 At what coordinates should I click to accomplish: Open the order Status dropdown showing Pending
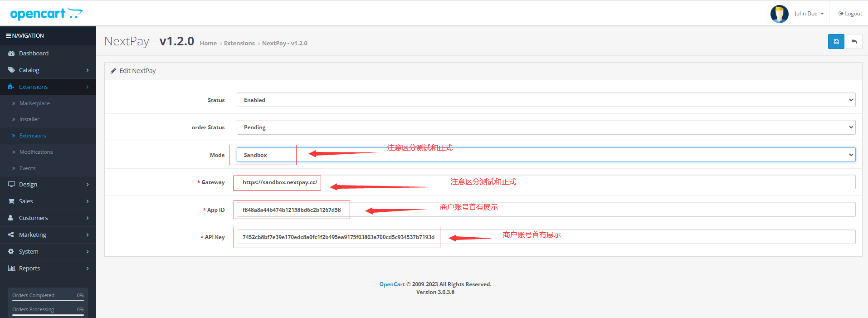(x=546, y=127)
